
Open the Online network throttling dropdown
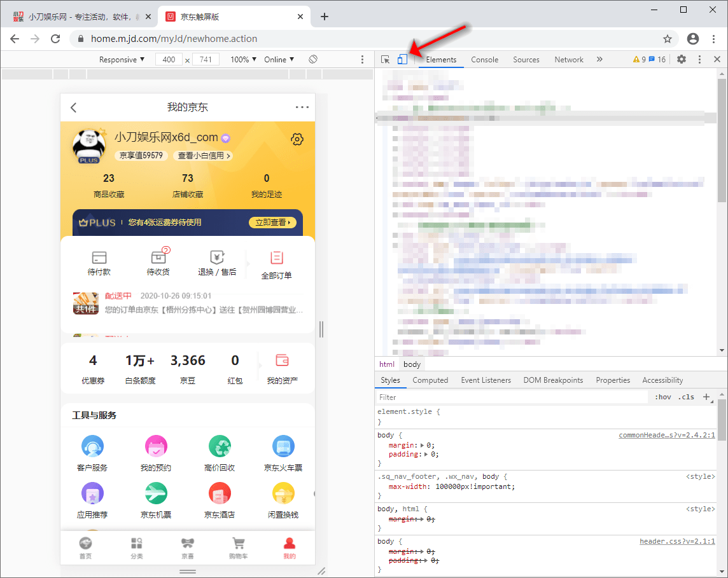pyautogui.click(x=278, y=58)
